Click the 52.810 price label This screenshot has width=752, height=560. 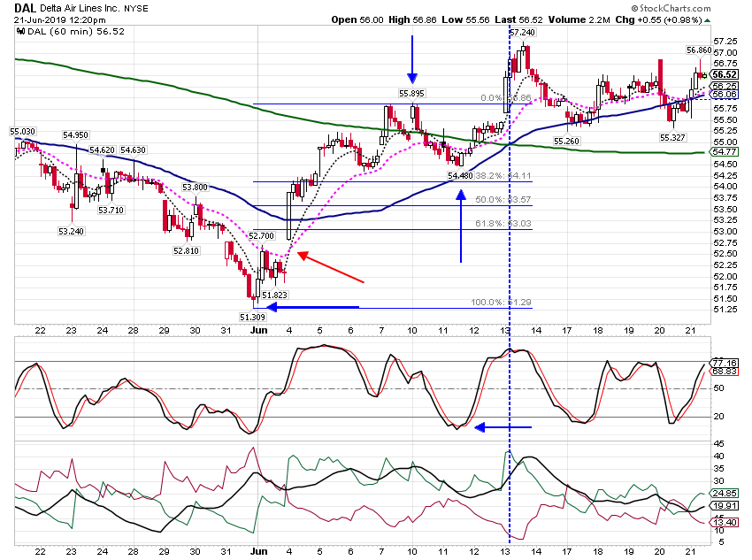pyautogui.click(x=186, y=250)
